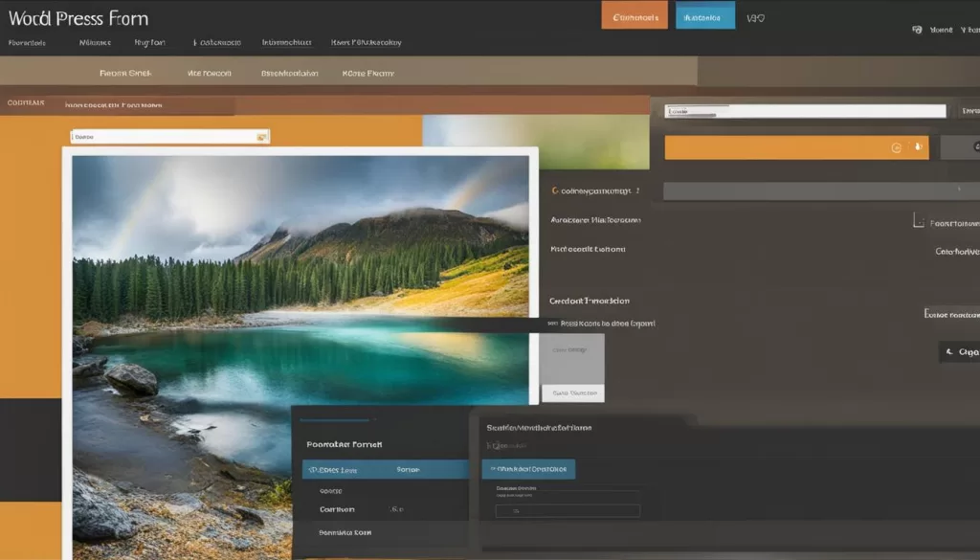Open the bell notification icon on orange bar
Image resolution: width=980 pixels, height=560 pixels.
917,147
